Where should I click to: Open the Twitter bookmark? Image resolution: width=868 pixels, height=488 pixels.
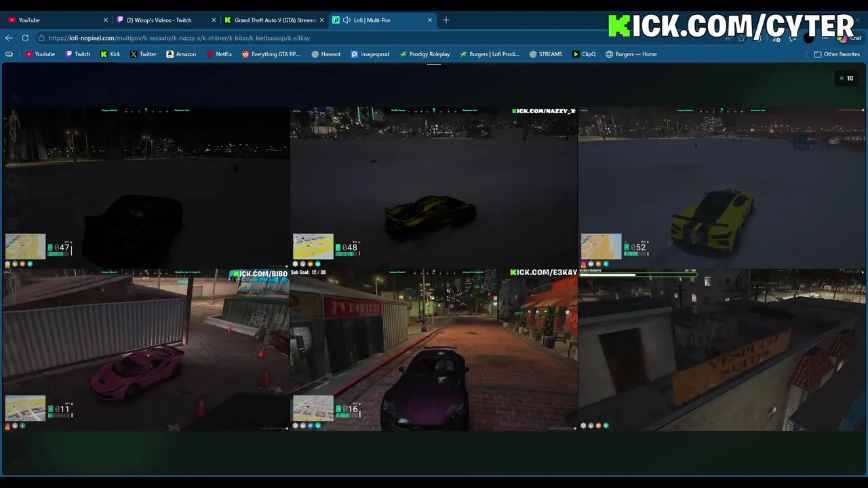(x=143, y=54)
